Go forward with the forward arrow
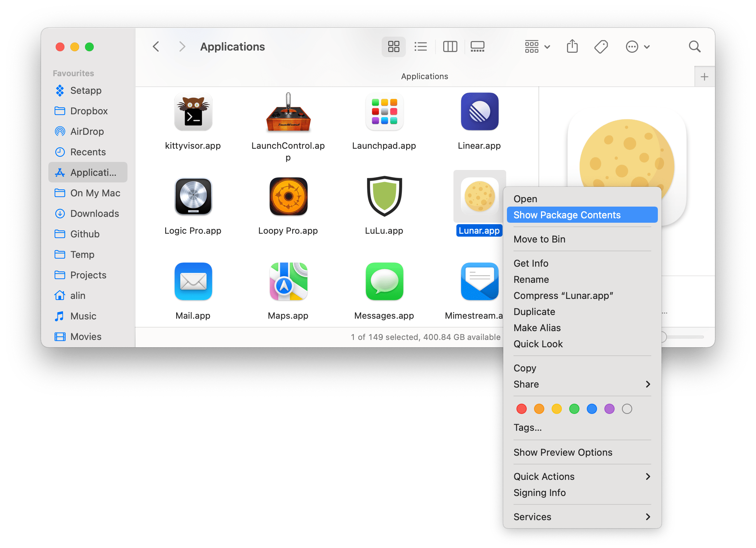Image resolution: width=756 pixels, height=548 pixels. pyautogui.click(x=182, y=47)
